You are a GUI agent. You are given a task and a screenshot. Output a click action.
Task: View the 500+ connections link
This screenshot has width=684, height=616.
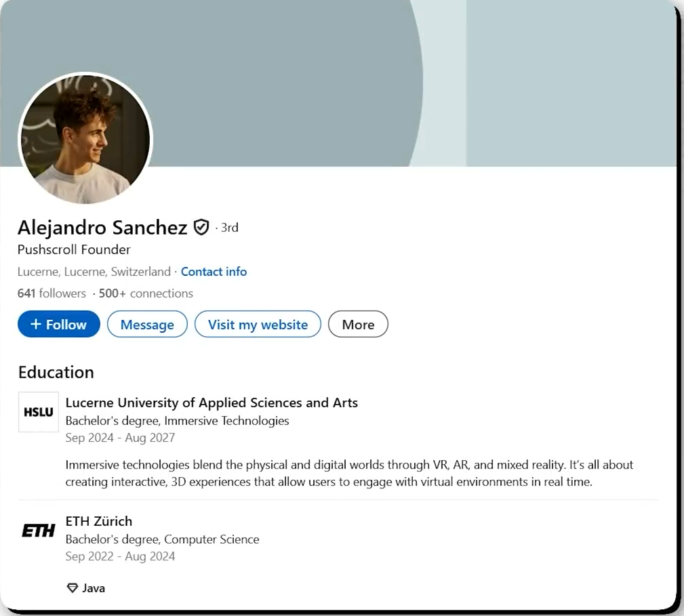[x=146, y=293]
